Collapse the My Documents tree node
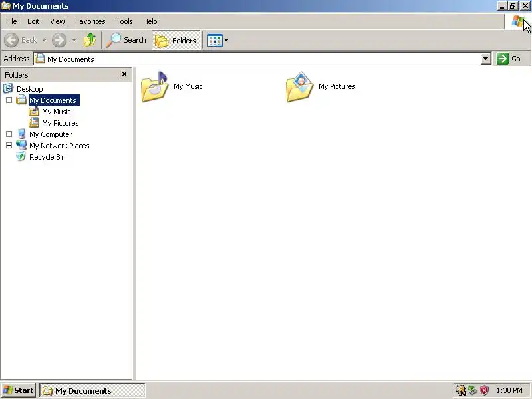The image size is (532, 399). tap(9, 100)
